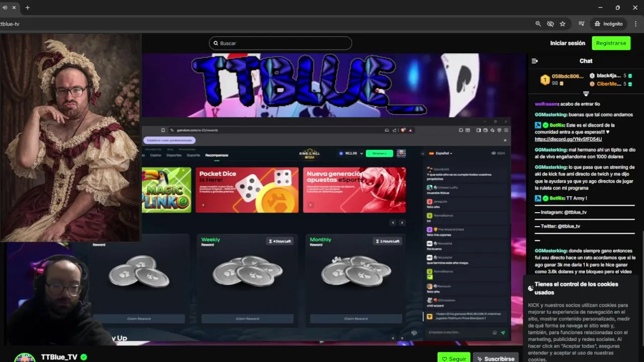
Task: Click the Seguir follow button
Action: [x=454, y=358]
